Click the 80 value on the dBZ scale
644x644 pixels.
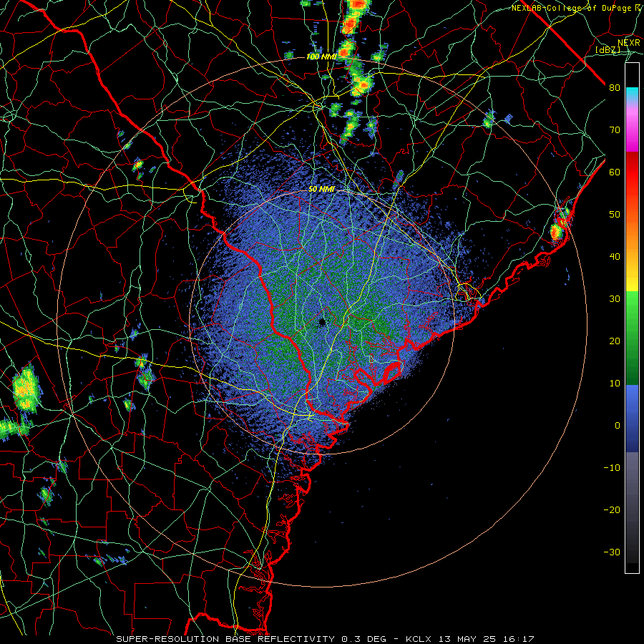tap(615, 88)
